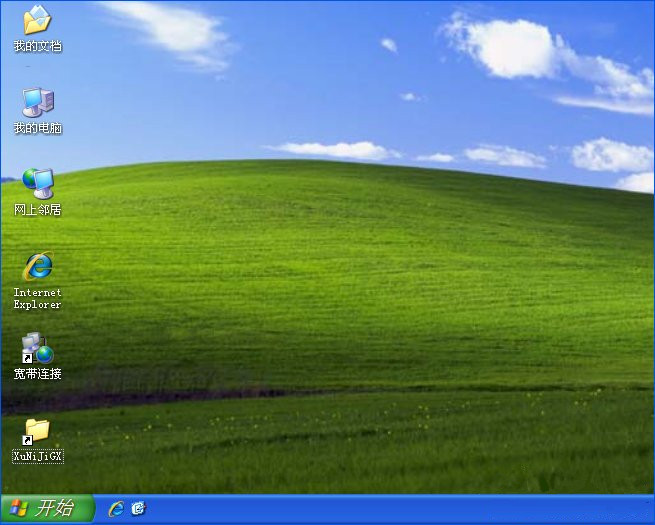
Task: Select the 宽带连接 broadband connection icon
Action: click(x=37, y=348)
